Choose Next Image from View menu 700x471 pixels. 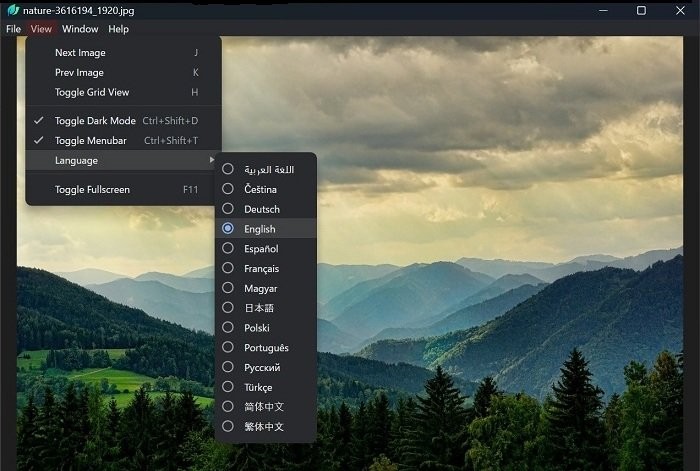(x=80, y=53)
